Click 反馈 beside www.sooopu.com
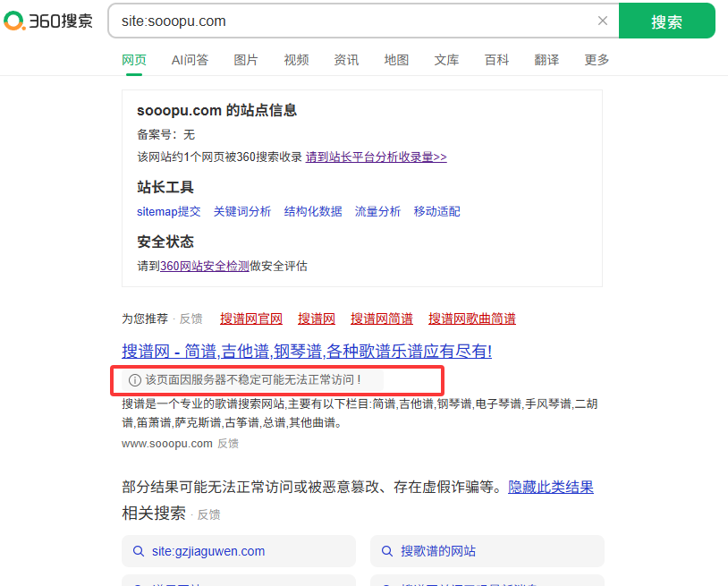 click(x=228, y=444)
